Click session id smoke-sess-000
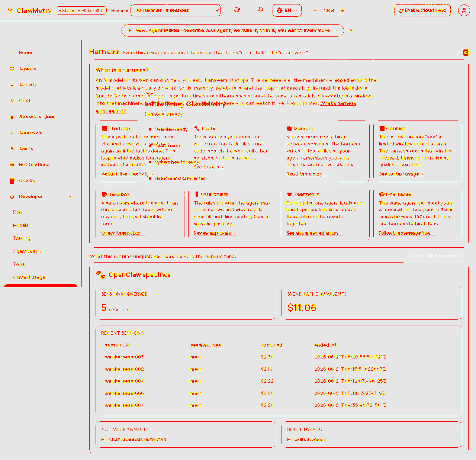The height and width of the screenshot is (460, 476). pyautogui.click(x=124, y=393)
